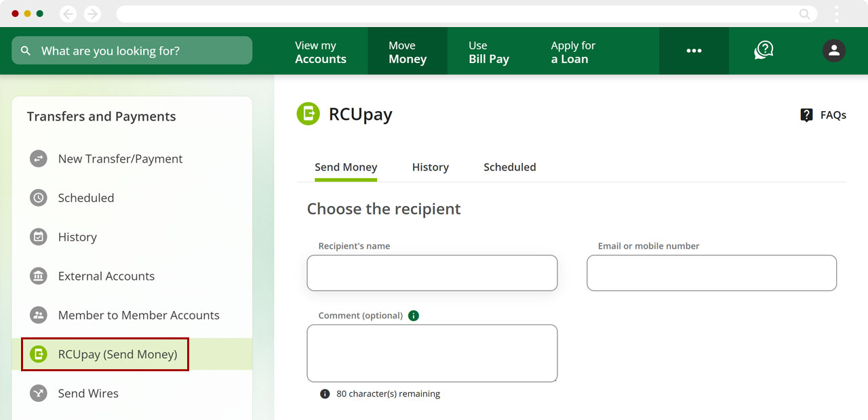Click the External Accounts bank icon

[39, 276]
